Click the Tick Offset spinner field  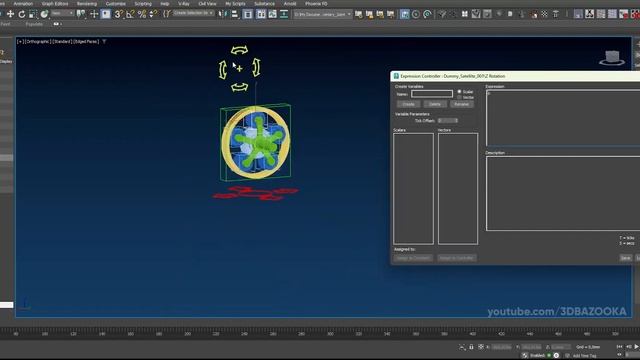(x=448, y=121)
